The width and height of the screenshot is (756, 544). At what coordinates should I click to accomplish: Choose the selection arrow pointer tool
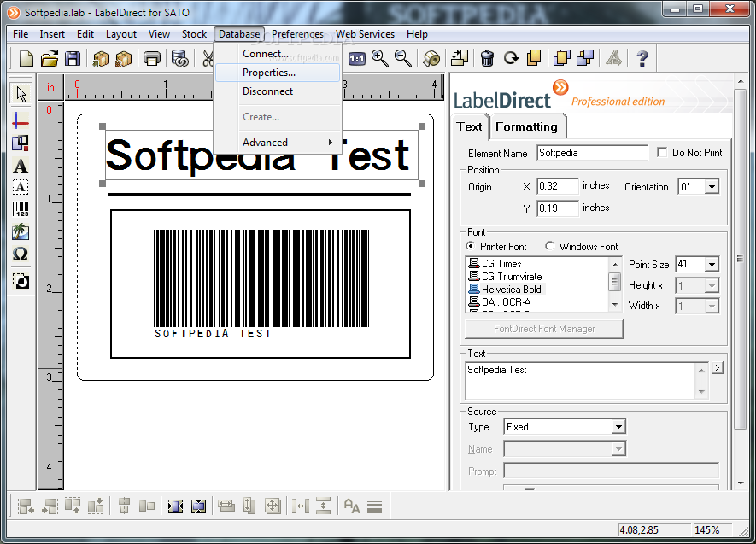[x=21, y=95]
